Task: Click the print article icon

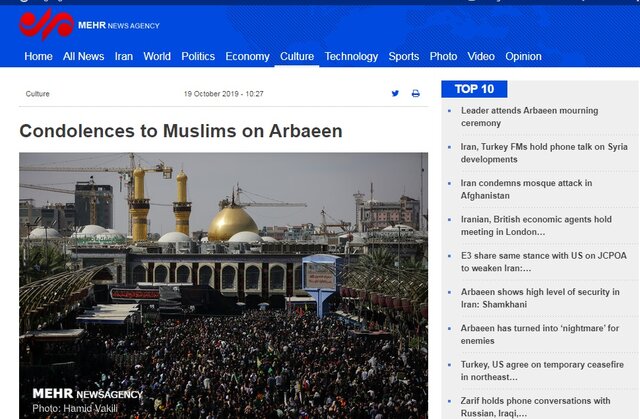Action: 416,94
